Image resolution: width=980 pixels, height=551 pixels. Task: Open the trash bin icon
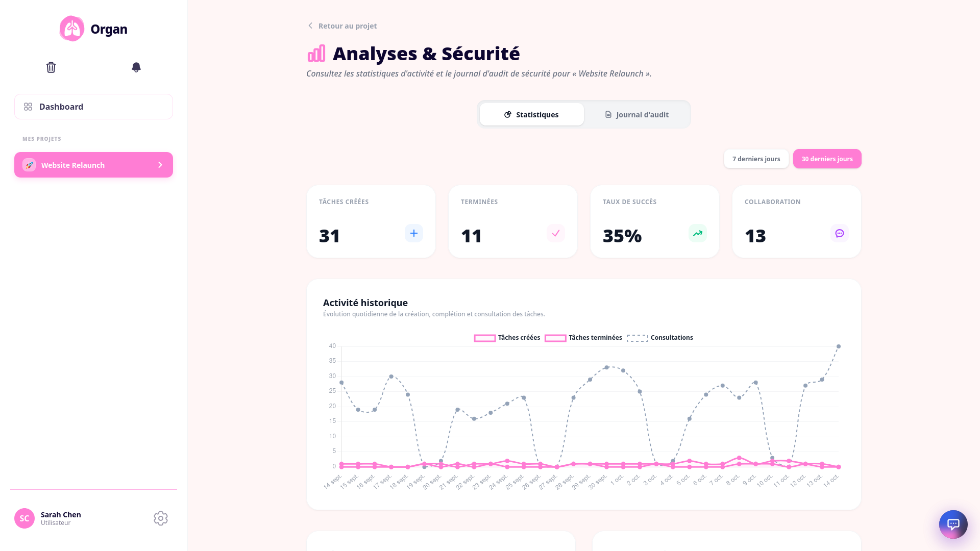[x=51, y=67]
